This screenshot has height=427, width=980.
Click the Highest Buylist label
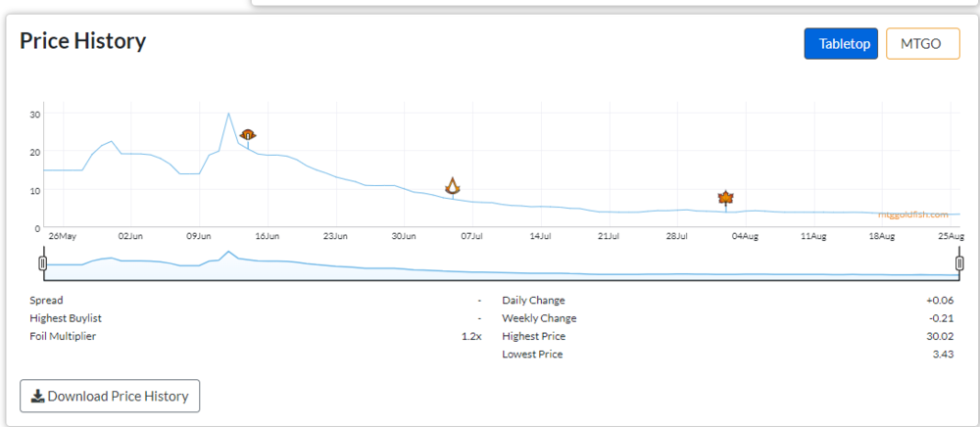click(66, 318)
